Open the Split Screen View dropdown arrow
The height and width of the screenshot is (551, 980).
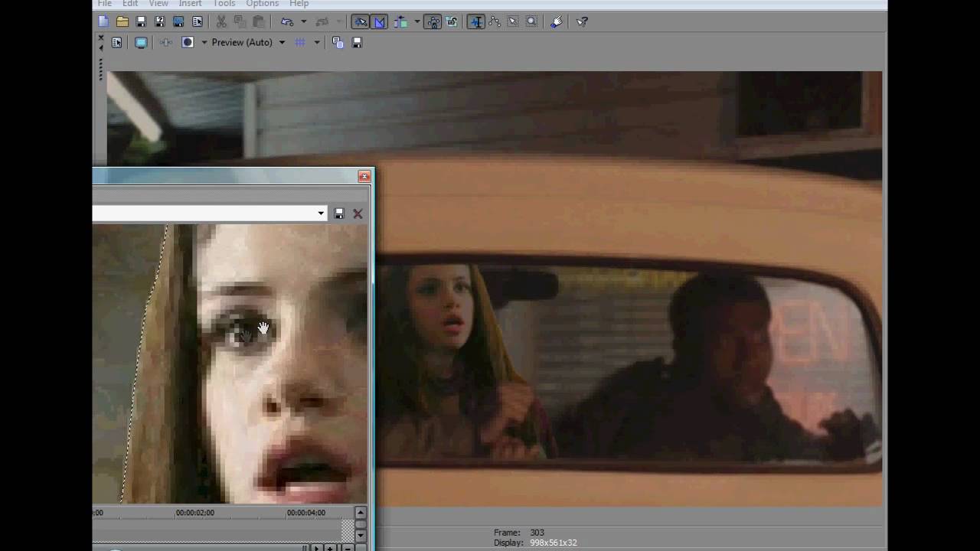coord(204,42)
